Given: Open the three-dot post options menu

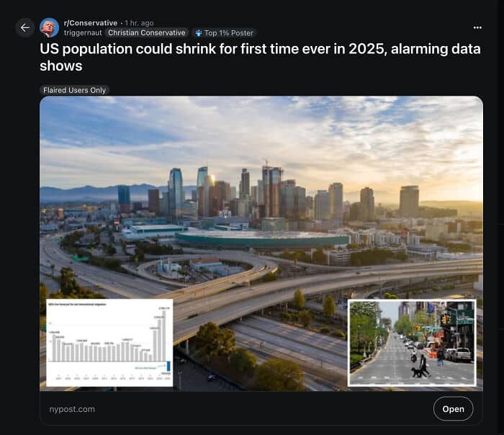Looking at the screenshot, I should 477,27.
